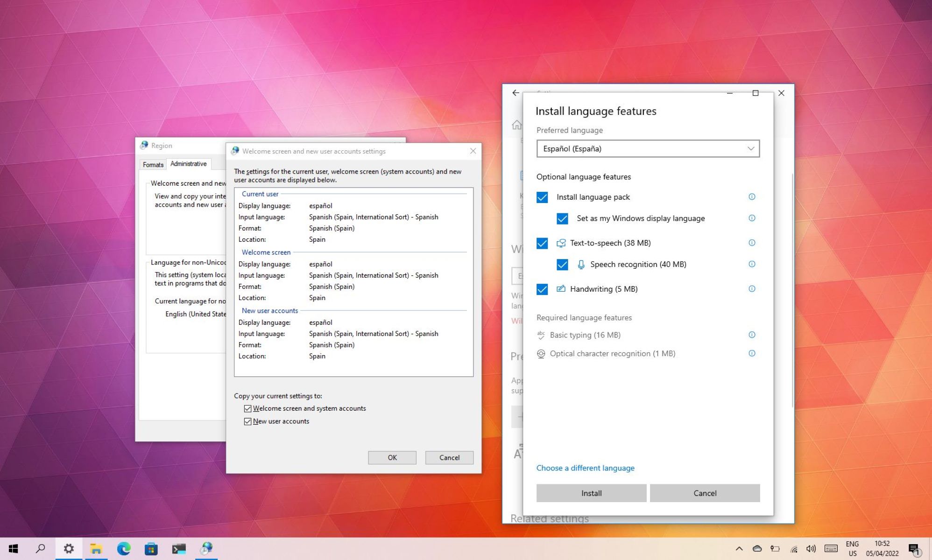Screen dimensions: 932x560
Task: Click the Optical character recognition feature icon
Action: 541,353
